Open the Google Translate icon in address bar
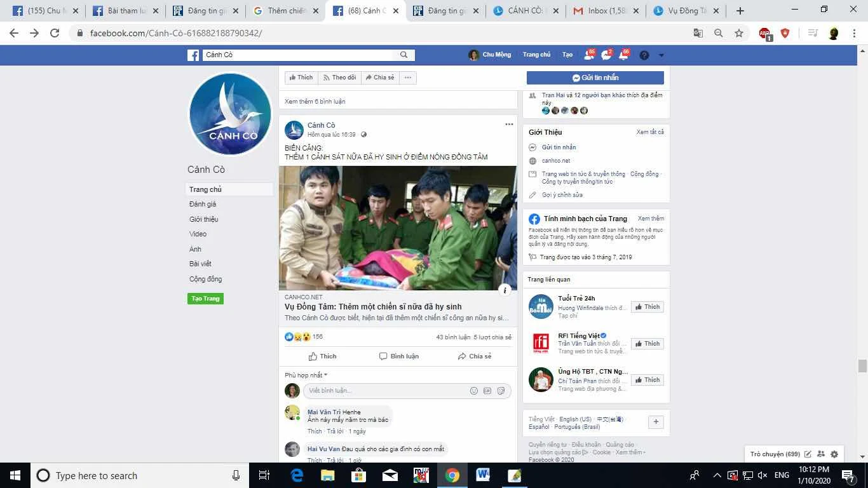The height and width of the screenshot is (488, 868). [x=698, y=33]
